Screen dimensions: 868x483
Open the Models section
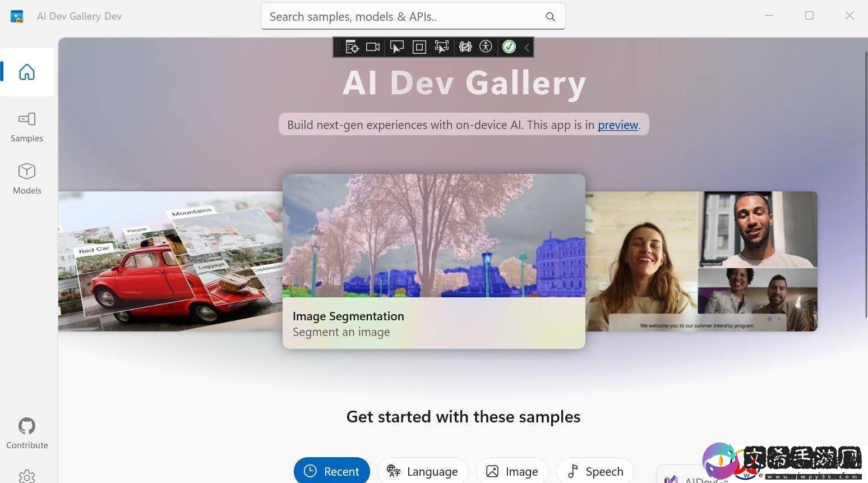27,179
